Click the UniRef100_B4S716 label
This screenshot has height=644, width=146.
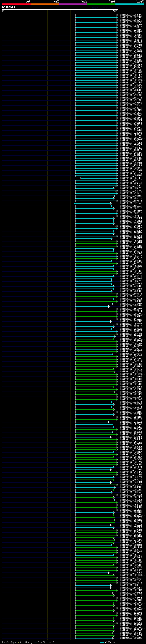(131, 495)
